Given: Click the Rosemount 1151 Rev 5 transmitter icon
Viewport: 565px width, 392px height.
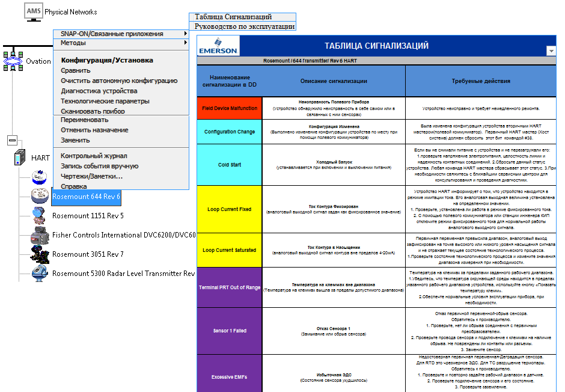Looking at the screenshot, I should 39,216.
